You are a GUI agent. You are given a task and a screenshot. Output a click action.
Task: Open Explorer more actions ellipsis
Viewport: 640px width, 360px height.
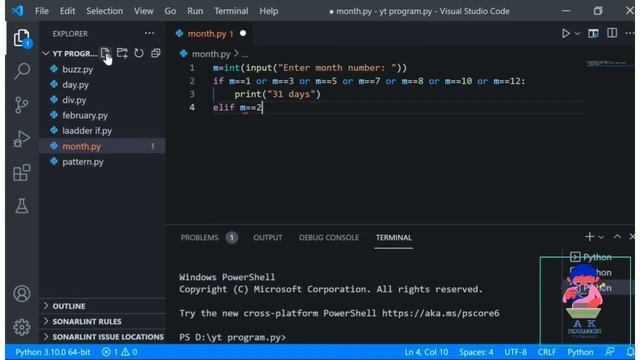(149, 33)
